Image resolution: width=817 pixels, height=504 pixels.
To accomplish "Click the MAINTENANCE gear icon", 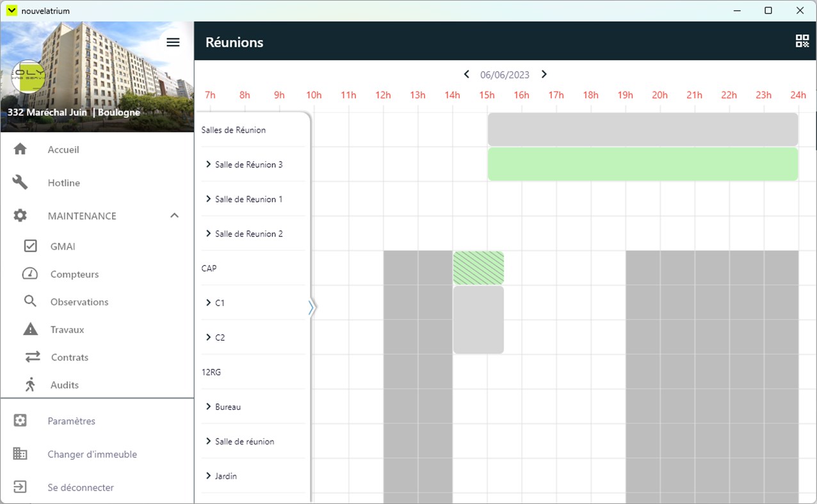I will coord(20,216).
